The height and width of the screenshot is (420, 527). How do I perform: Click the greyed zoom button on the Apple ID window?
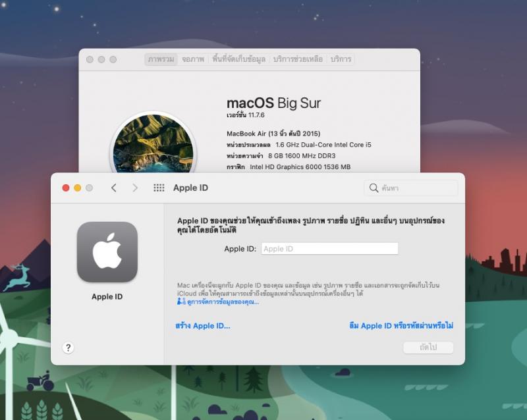pyautogui.click(x=89, y=188)
